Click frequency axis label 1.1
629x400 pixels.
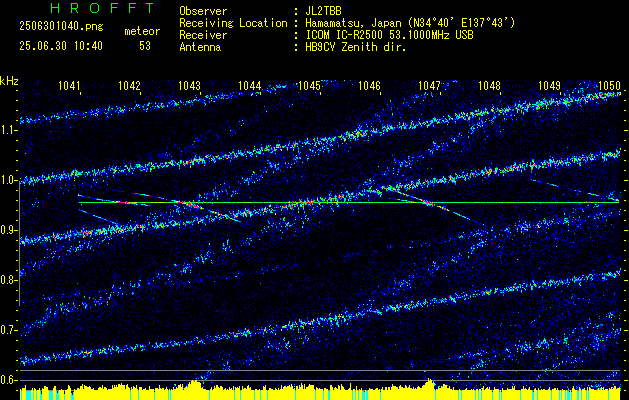(x=8, y=130)
